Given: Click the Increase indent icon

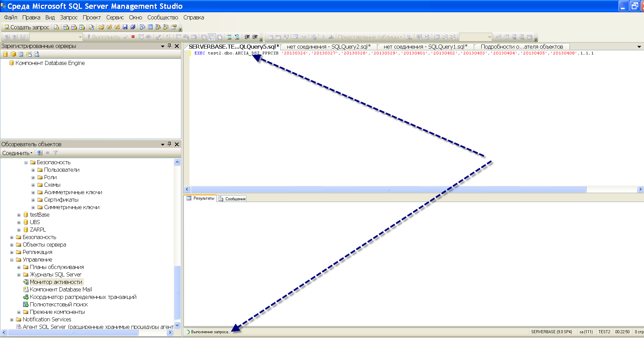Looking at the screenshot, I should [255, 37].
